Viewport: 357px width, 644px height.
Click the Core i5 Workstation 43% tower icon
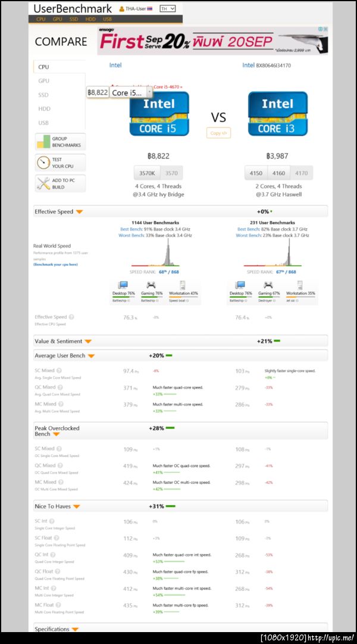(183, 285)
